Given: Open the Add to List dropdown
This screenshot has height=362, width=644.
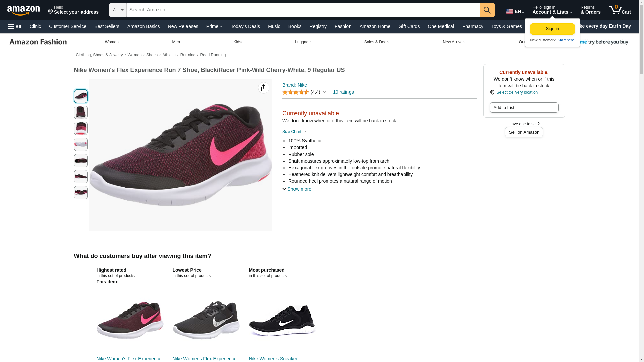Looking at the screenshot, I should pos(524,108).
